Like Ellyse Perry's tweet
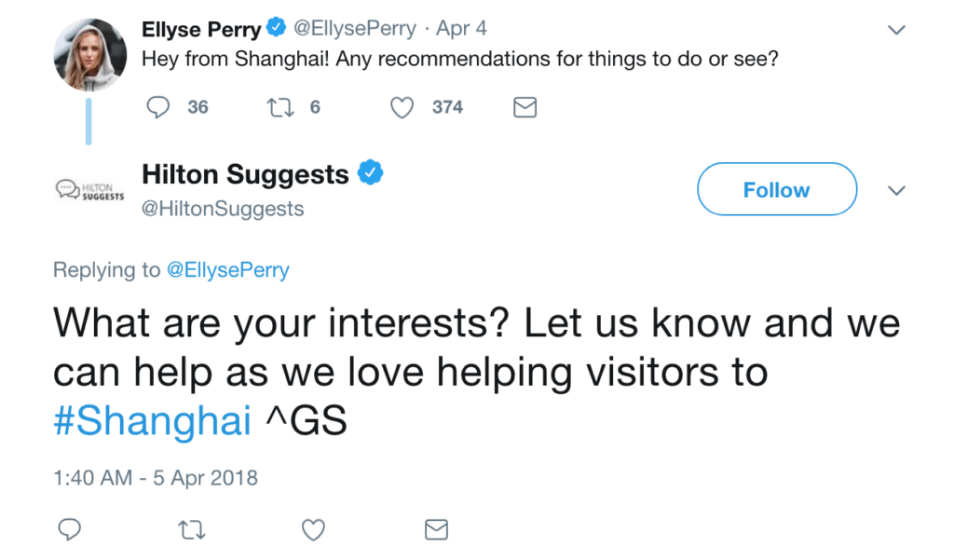Viewport: 954px width, 560px height. point(402,108)
